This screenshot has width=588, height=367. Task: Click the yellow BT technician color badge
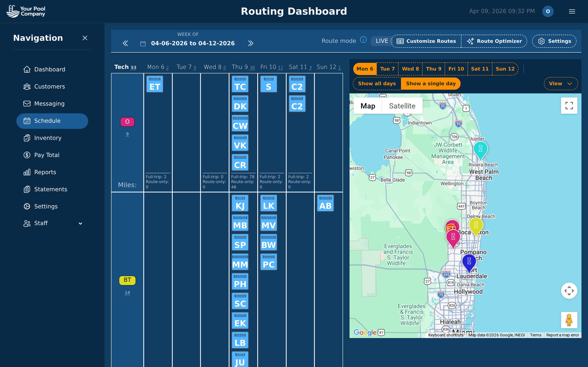point(127,280)
